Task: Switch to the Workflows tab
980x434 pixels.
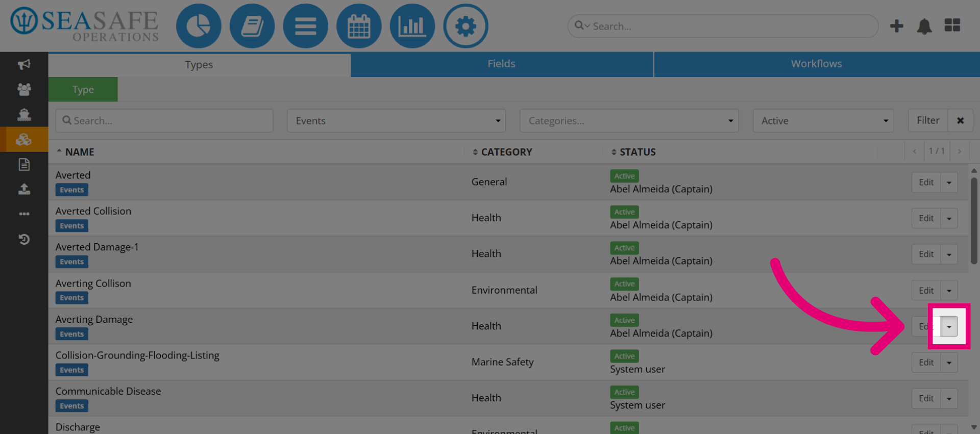Action: click(817, 64)
